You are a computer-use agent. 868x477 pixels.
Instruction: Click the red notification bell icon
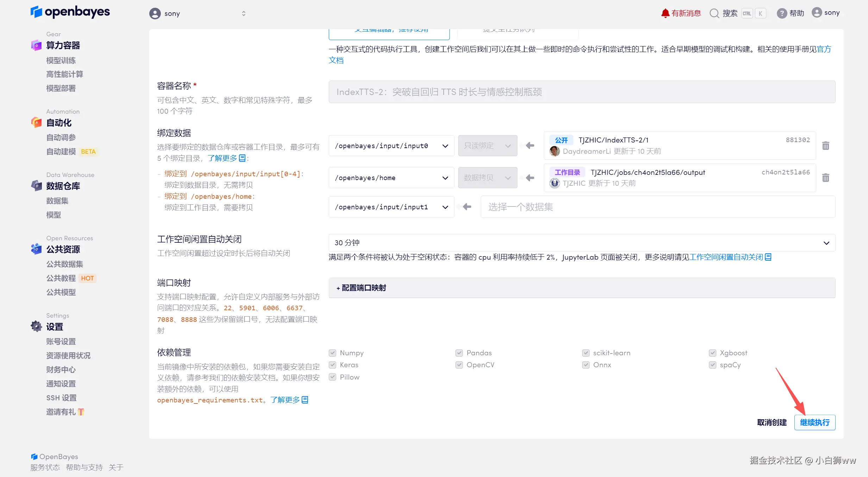[665, 13]
